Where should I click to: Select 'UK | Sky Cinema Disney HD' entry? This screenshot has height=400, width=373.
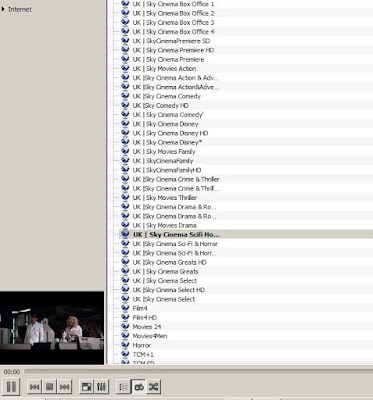[x=170, y=133]
